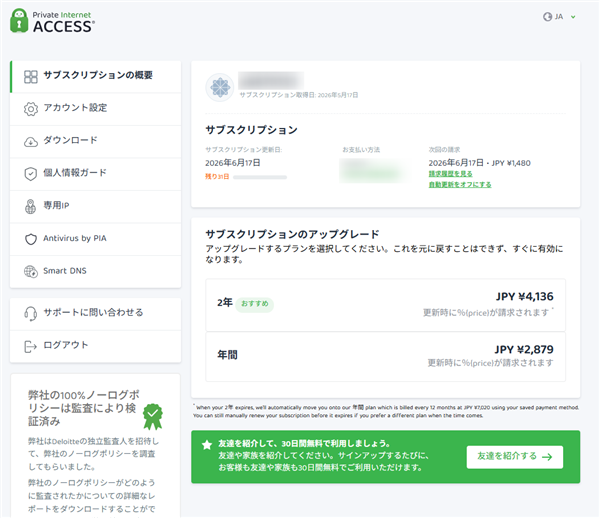Viewport: 600px width, 518px height.
Task: Click the logout door icon
Action: [x=30, y=347]
